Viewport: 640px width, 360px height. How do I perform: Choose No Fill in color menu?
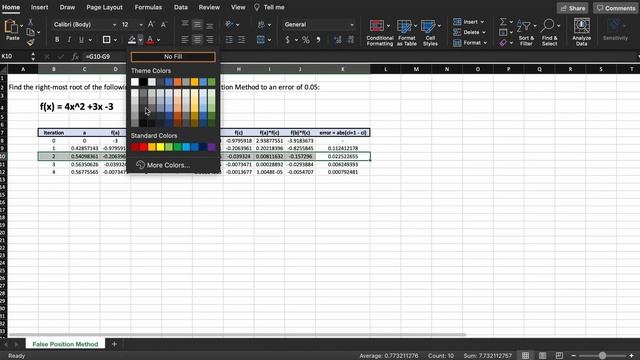[x=173, y=57]
